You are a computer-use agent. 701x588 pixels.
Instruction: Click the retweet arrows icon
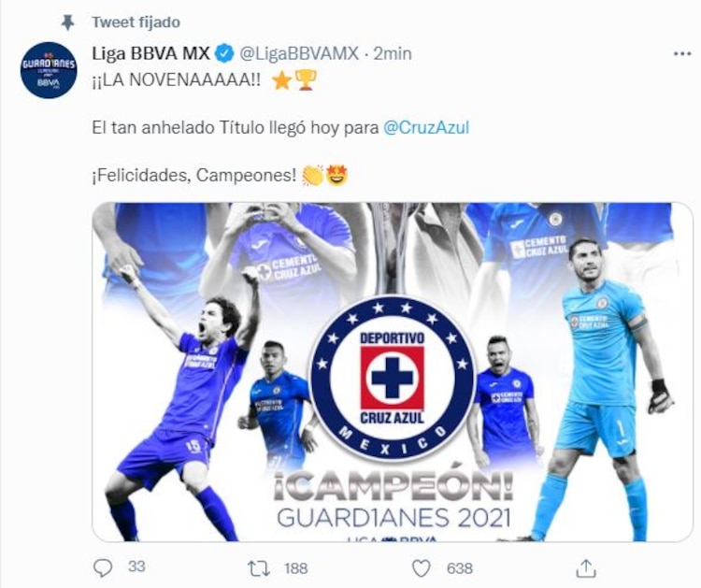(x=259, y=568)
